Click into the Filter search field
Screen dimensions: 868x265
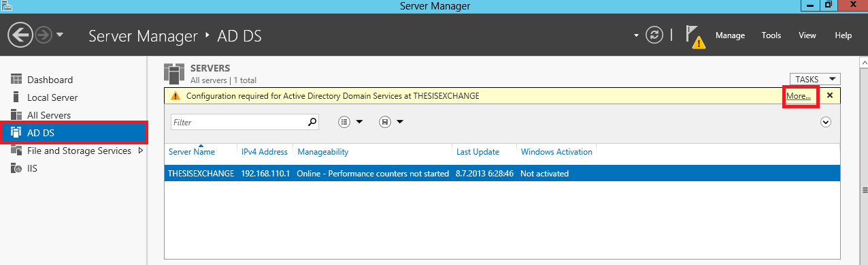pyautogui.click(x=238, y=122)
